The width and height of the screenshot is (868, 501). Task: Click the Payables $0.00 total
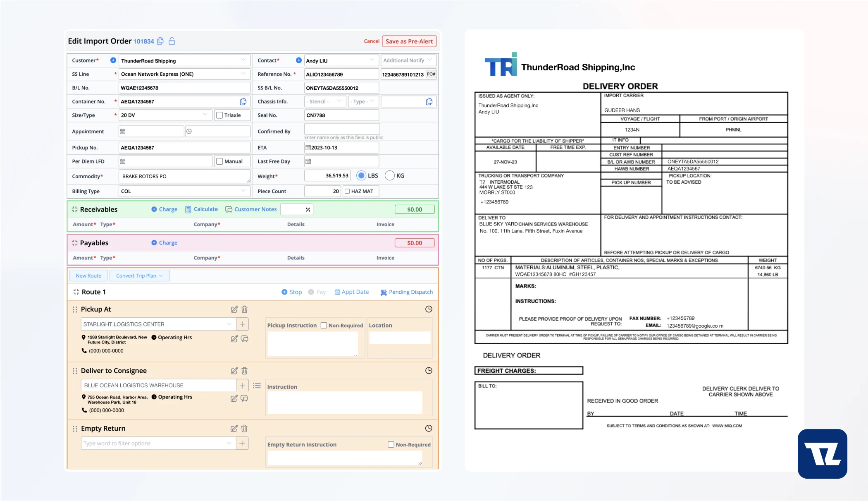coord(415,243)
